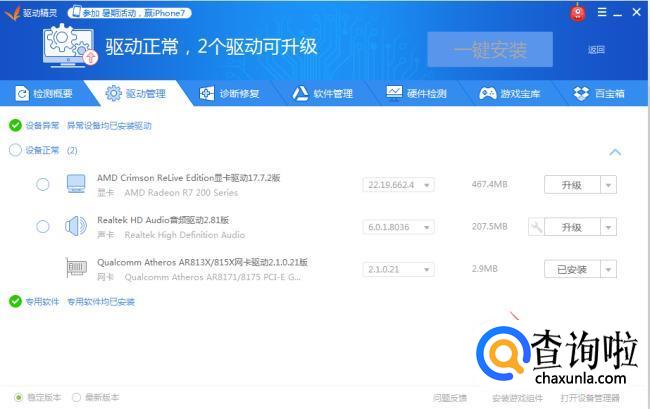650x409 pixels.
Task: Click the AMD Crimson ReLive Edition driver title
Action: click(x=189, y=178)
